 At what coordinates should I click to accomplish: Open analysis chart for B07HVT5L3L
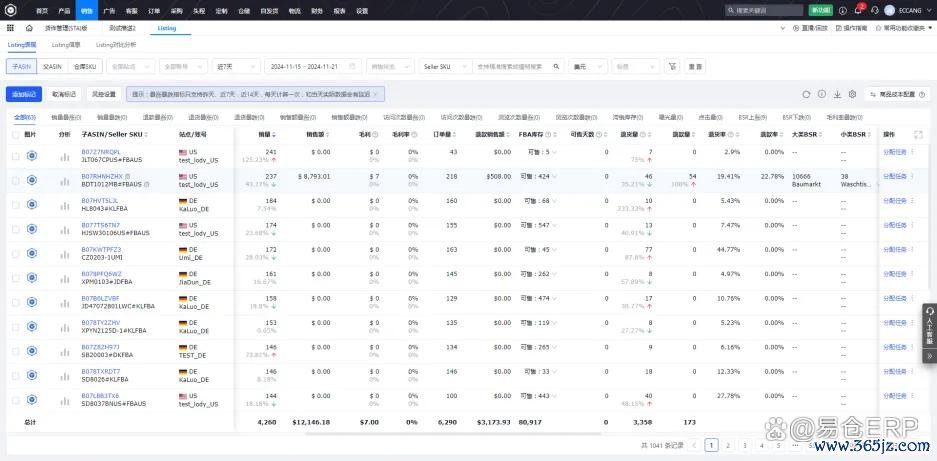[65, 205]
